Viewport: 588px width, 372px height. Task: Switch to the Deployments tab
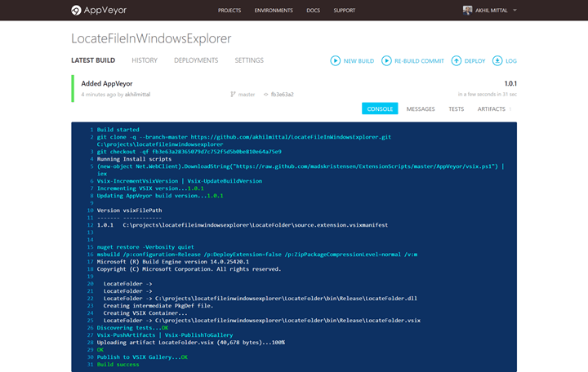196,60
